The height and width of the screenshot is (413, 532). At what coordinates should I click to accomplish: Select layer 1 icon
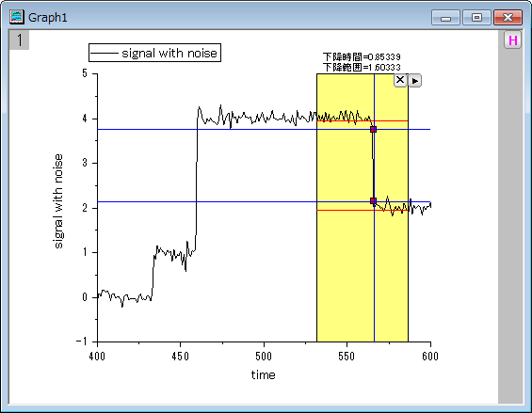coord(20,40)
